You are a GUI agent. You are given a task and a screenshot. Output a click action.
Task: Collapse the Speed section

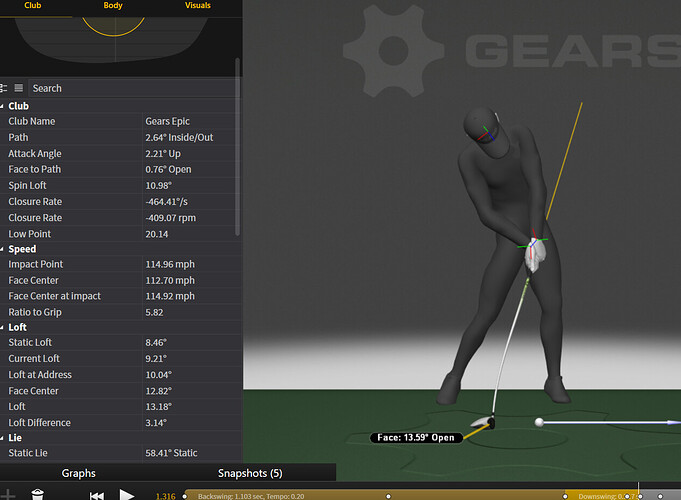(x=2, y=249)
